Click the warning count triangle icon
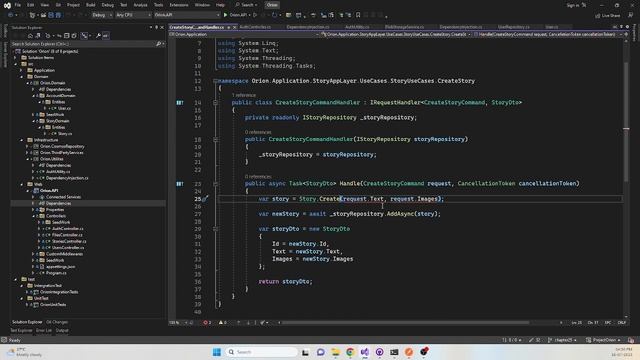 [221, 322]
